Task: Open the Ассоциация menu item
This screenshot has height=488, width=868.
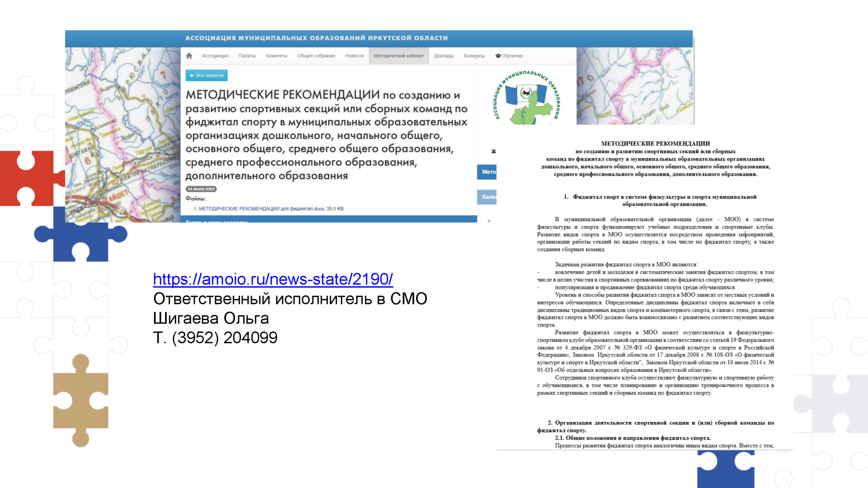Action: click(215, 56)
